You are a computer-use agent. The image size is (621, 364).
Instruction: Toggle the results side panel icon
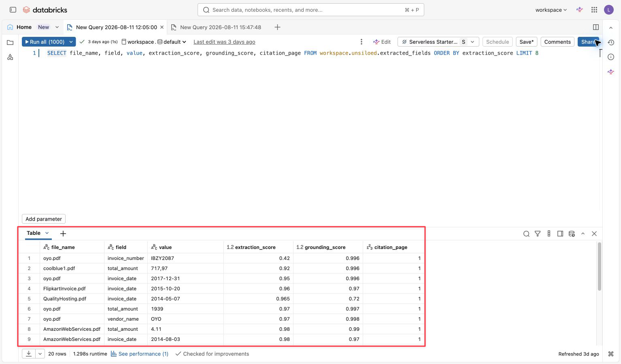pyautogui.click(x=560, y=234)
